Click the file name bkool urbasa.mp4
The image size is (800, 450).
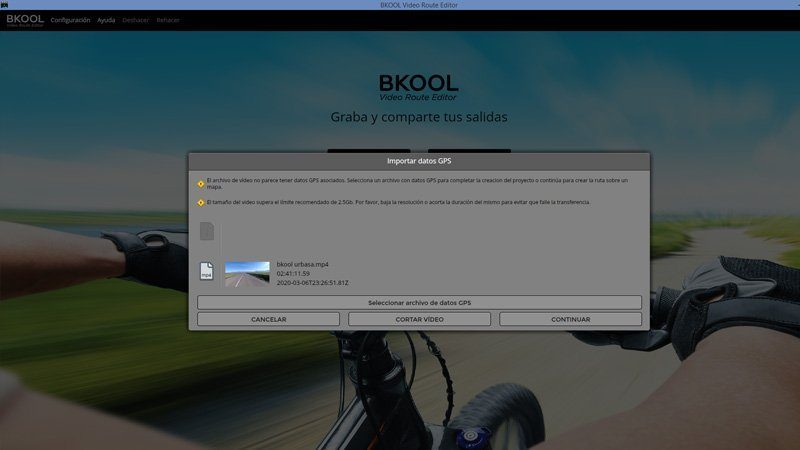303,264
